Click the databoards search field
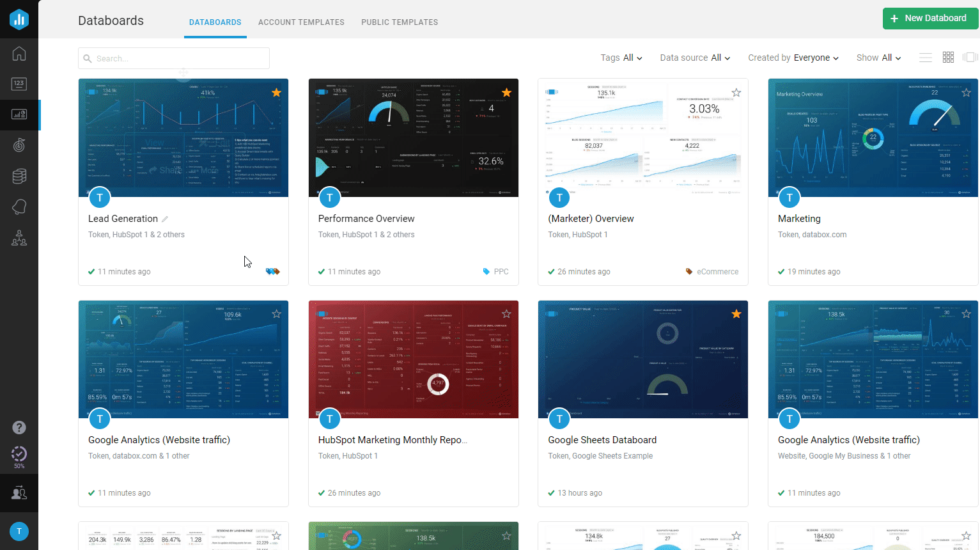This screenshot has height=550, width=980. 174,58
